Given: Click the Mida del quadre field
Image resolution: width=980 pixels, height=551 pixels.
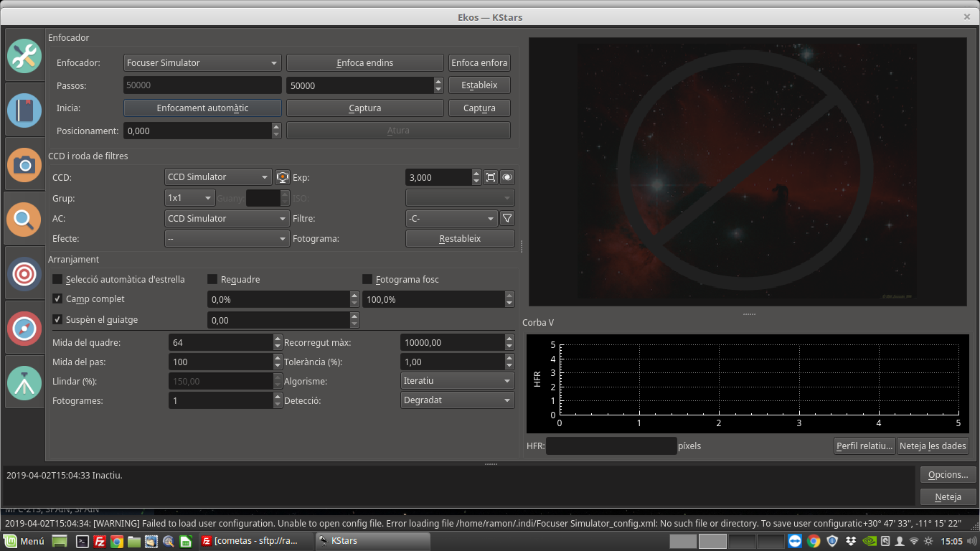Looking at the screenshot, I should 220,342.
